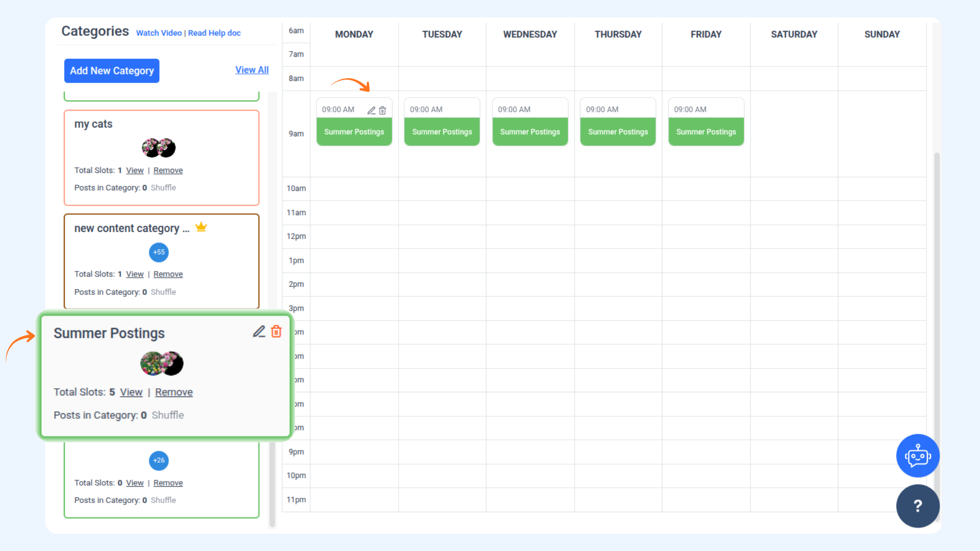Open the Watch Video link
This screenshot has width=980, height=551.
[x=159, y=33]
